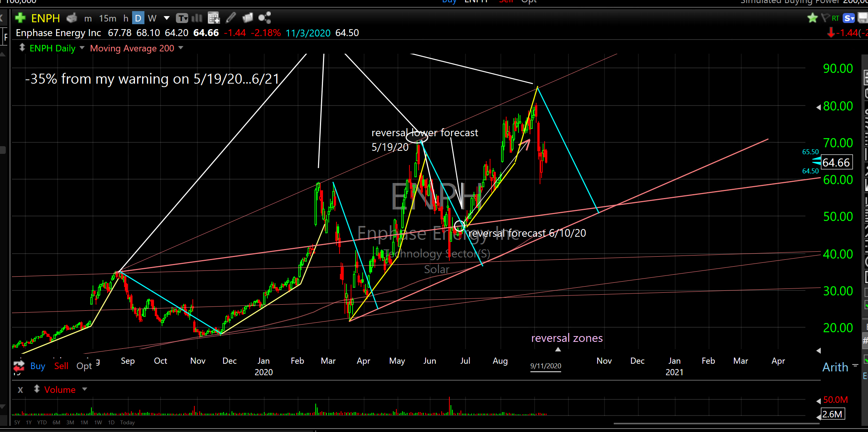This screenshot has width=868, height=432.
Task: Expand the Volume indicator dropdown
Action: [x=84, y=389]
